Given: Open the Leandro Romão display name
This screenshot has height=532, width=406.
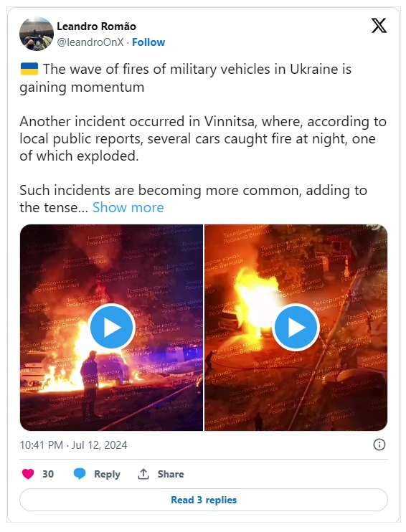Looking at the screenshot, I should click(x=96, y=26).
